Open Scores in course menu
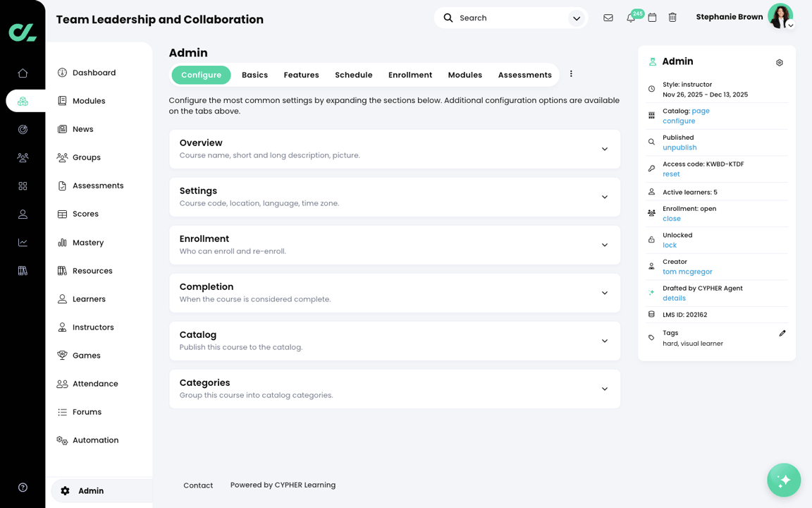 point(85,214)
